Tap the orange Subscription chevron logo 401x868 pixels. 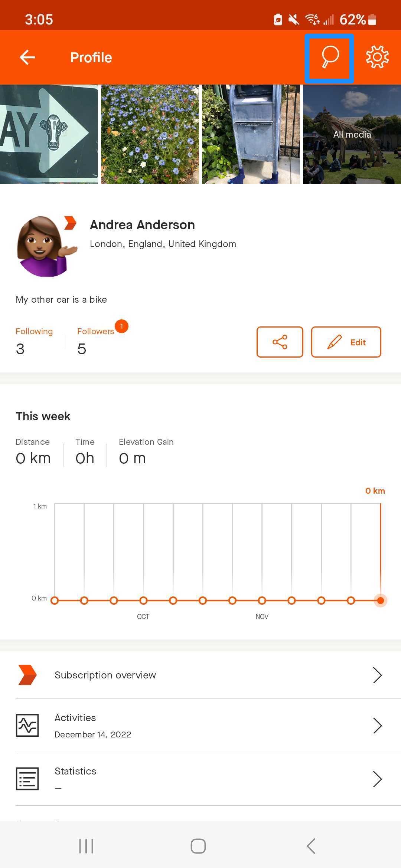tap(27, 675)
